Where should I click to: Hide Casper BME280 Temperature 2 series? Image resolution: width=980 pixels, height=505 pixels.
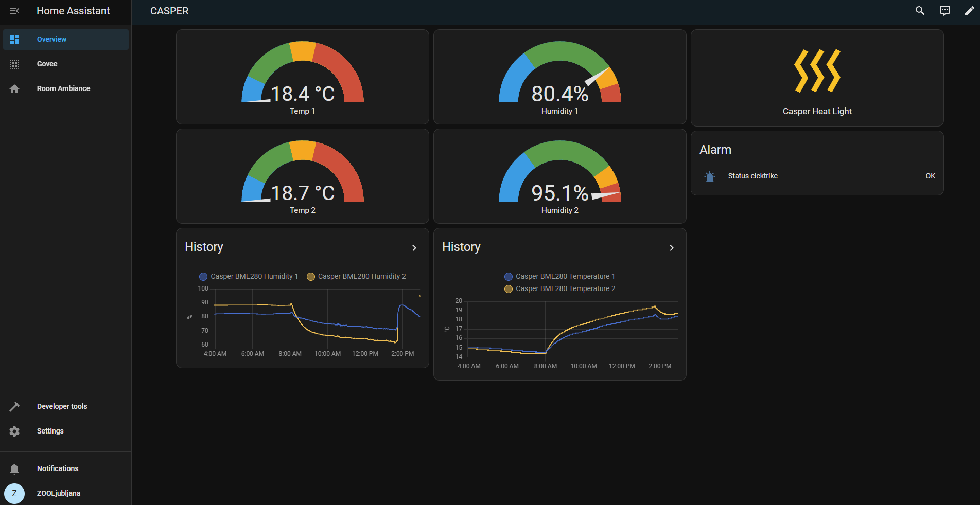[560, 289]
